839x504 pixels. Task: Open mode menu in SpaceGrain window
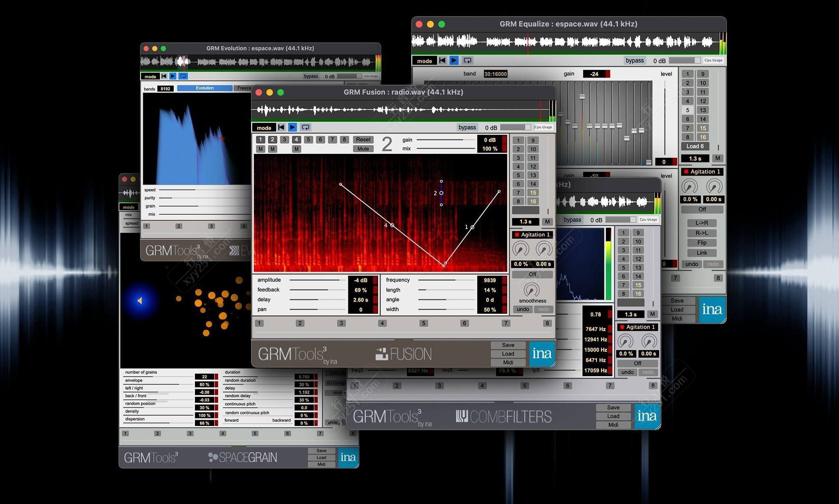coord(129,207)
